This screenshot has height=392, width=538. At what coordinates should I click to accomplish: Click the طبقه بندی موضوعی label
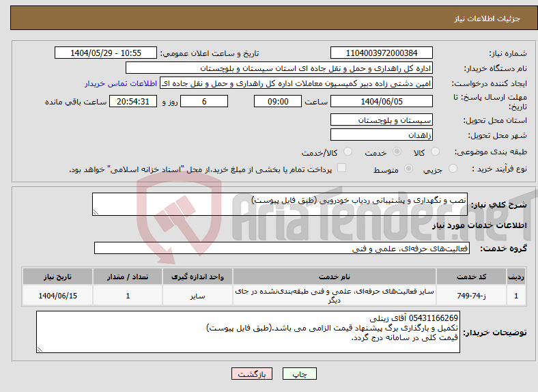(491, 152)
